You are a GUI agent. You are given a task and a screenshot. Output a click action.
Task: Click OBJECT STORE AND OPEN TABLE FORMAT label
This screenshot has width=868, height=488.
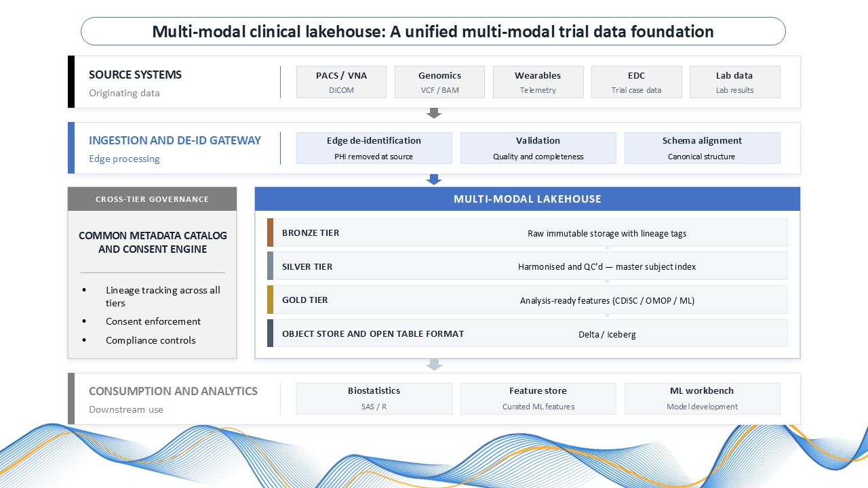coord(373,333)
